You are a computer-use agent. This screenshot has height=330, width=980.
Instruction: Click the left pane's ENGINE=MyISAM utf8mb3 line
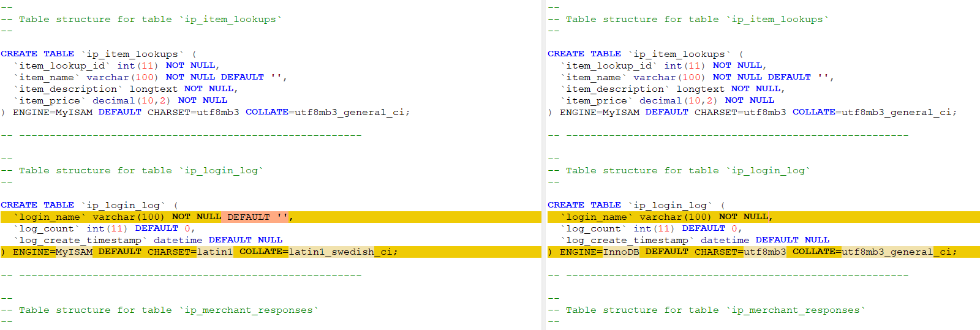click(205, 112)
